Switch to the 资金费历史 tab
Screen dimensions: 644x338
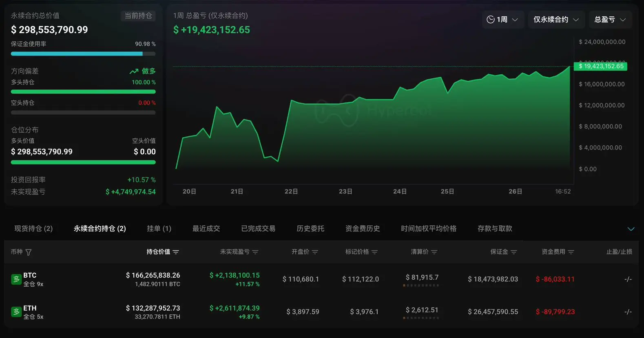tap(363, 229)
